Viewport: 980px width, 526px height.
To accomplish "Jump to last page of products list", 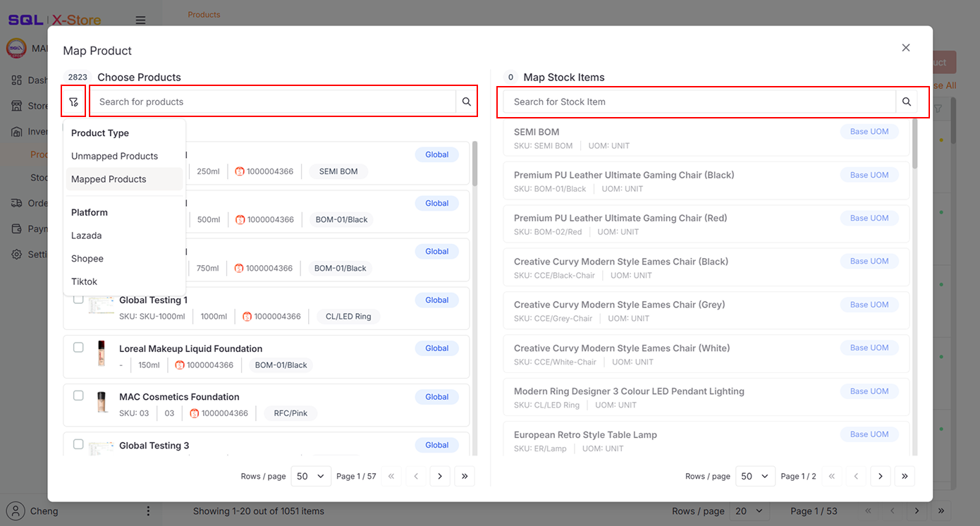I will coord(464,476).
